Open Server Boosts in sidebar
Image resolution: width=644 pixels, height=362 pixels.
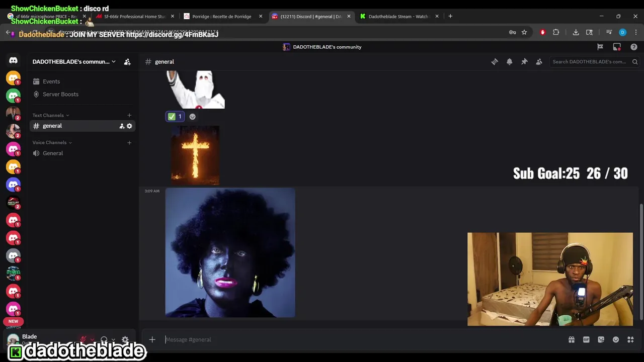coord(83,94)
